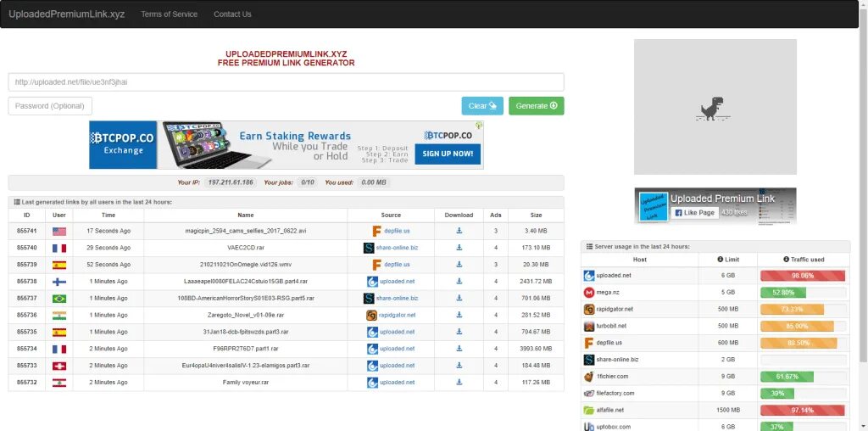Click the Traffic used column header
This screenshot has height=431, width=868.
804,260
